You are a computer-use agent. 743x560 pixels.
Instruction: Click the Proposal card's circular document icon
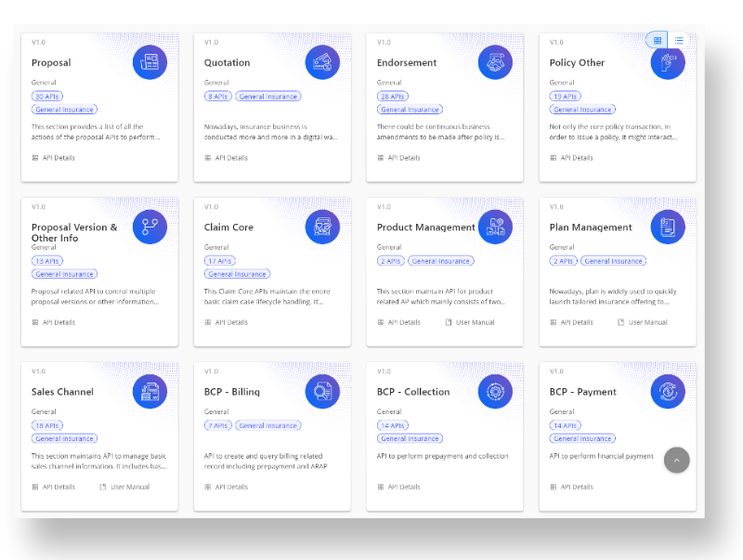click(x=150, y=62)
